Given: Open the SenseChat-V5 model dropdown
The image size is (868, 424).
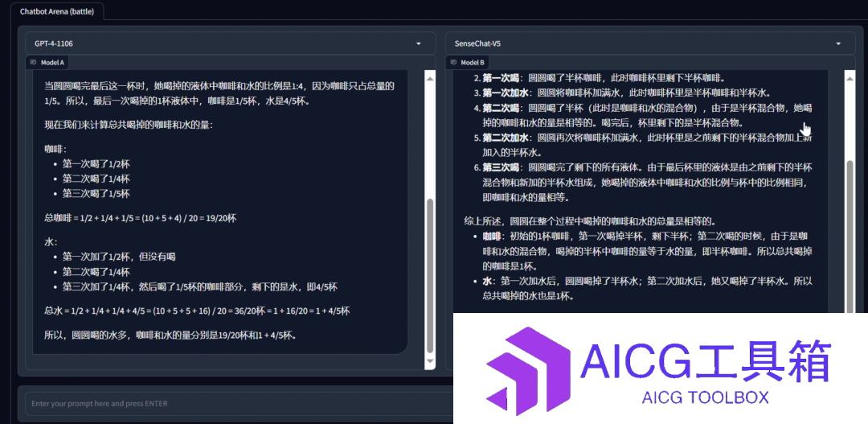Looking at the screenshot, I should [x=651, y=43].
